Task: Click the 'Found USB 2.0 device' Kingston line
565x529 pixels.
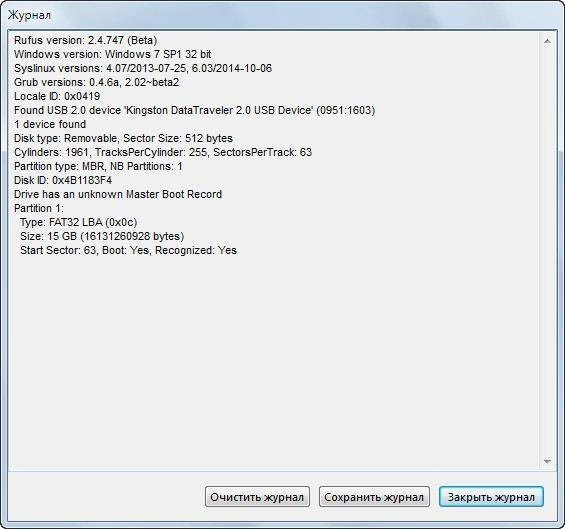Action: (195, 110)
